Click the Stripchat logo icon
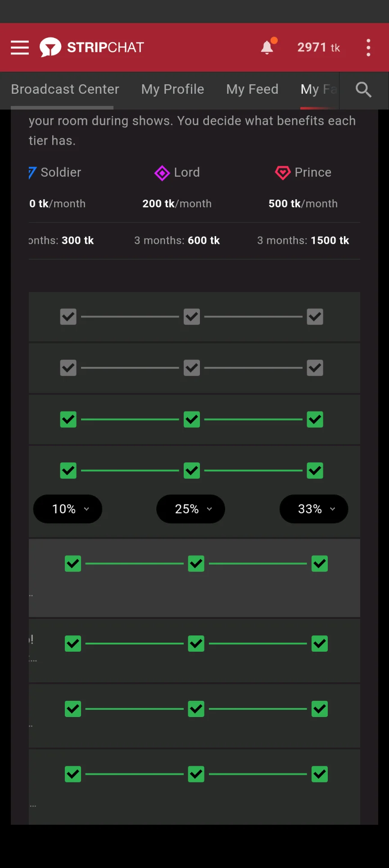 tap(50, 47)
